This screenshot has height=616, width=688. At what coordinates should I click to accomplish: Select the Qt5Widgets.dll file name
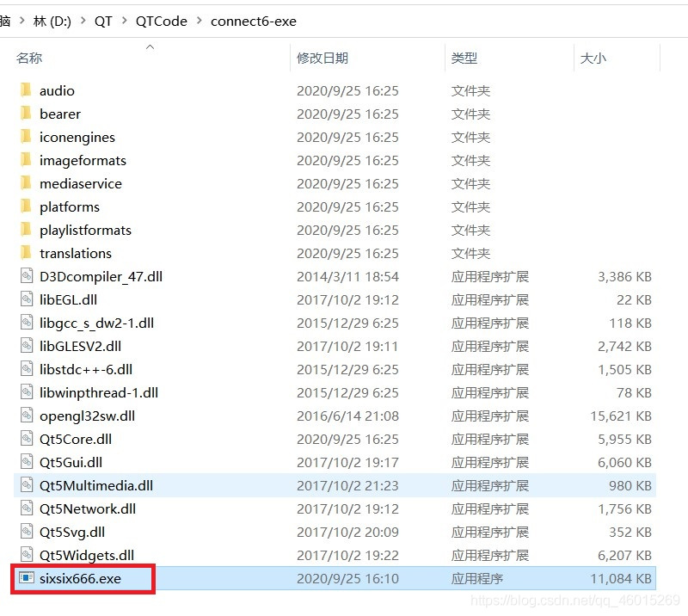(x=87, y=557)
